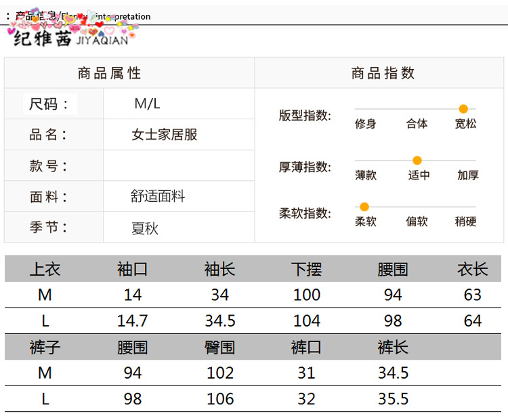Click the 偏软 softness option
Image resolution: width=508 pixels, height=420 pixels.
tap(417, 222)
